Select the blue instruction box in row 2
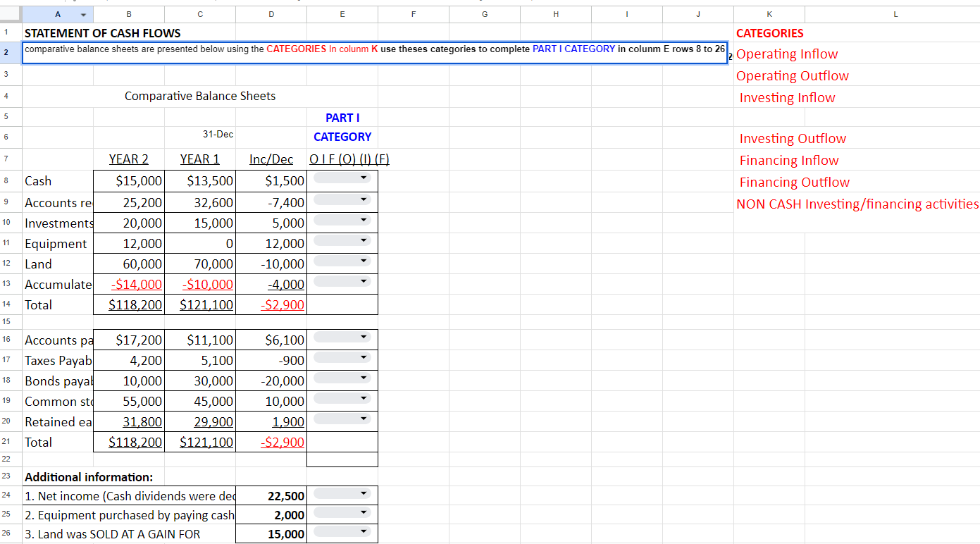Image resolution: width=980 pixels, height=544 pixels. pyautogui.click(x=374, y=53)
